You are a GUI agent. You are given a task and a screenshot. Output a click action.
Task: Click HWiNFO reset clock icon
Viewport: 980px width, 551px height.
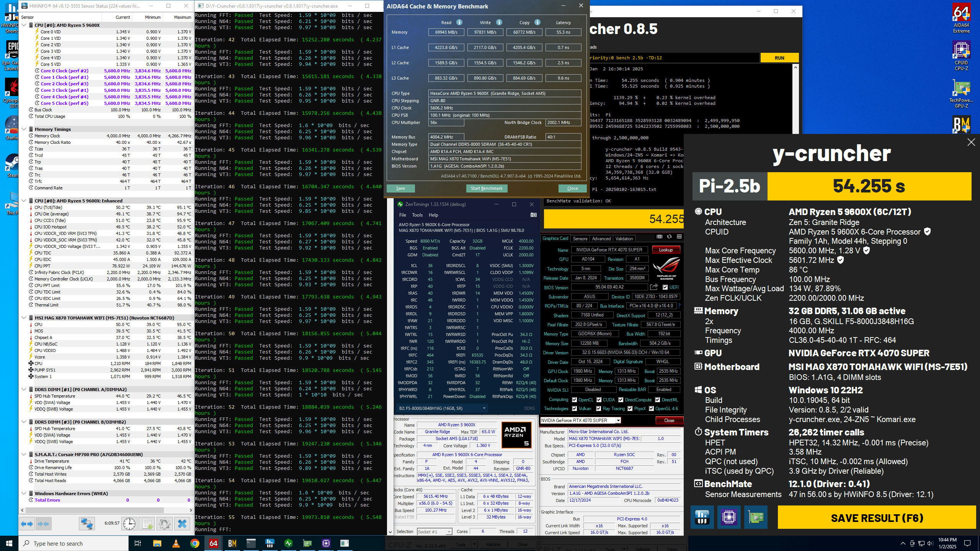tap(129, 523)
